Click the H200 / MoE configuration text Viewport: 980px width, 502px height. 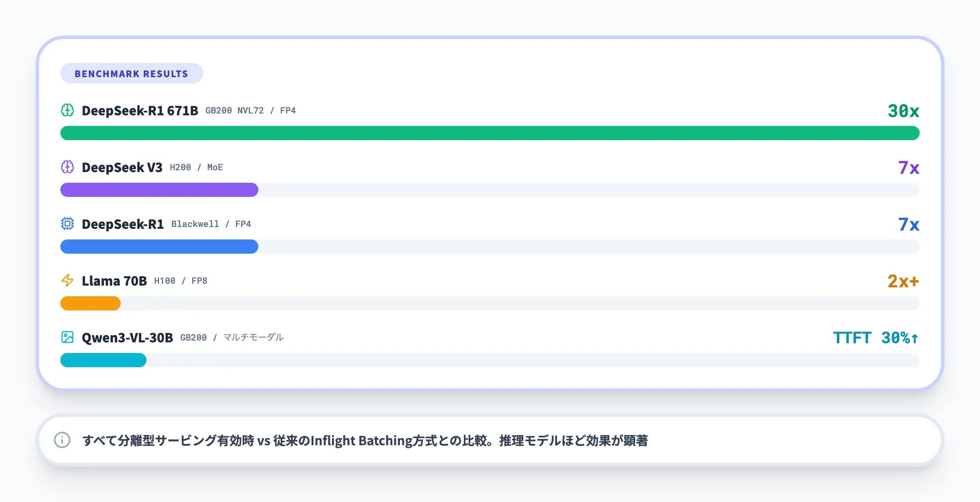pyautogui.click(x=197, y=167)
